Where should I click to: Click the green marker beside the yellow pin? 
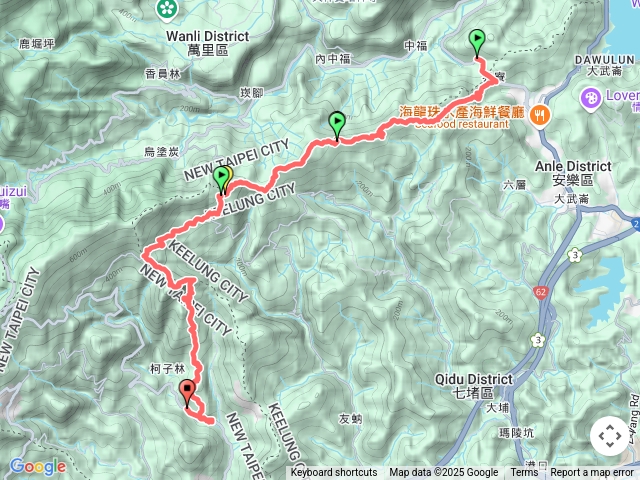[x=220, y=180]
